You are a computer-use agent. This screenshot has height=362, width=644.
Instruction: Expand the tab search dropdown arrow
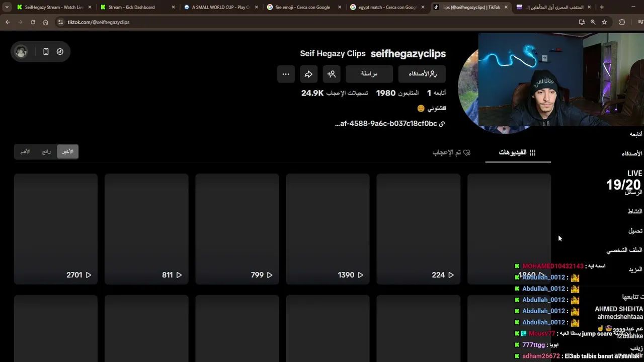click(7, 7)
